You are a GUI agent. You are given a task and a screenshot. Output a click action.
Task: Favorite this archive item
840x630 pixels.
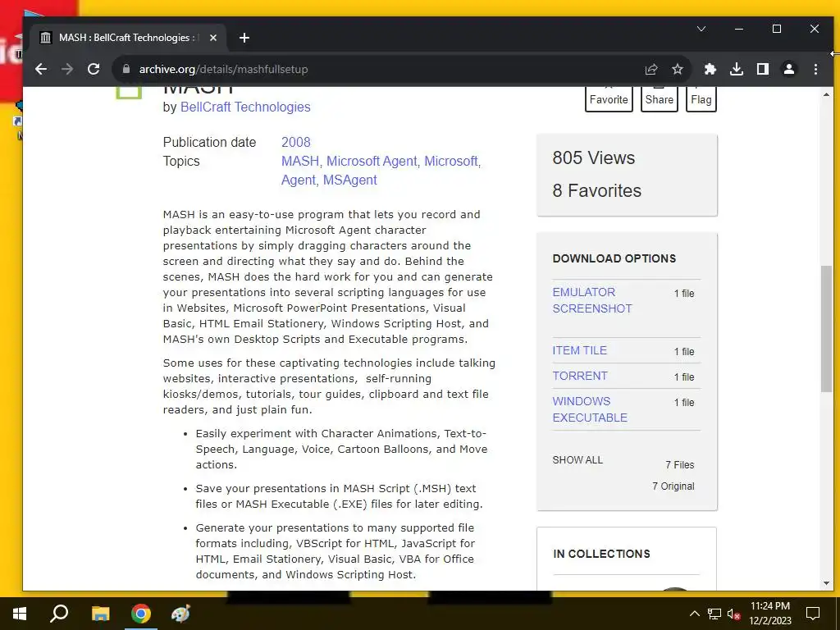click(609, 98)
